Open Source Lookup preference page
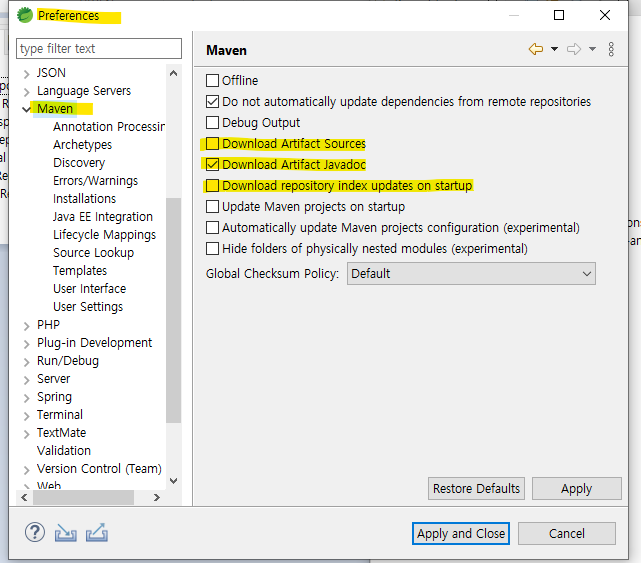The height and width of the screenshot is (563, 641). pyautogui.click(x=93, y=253)
